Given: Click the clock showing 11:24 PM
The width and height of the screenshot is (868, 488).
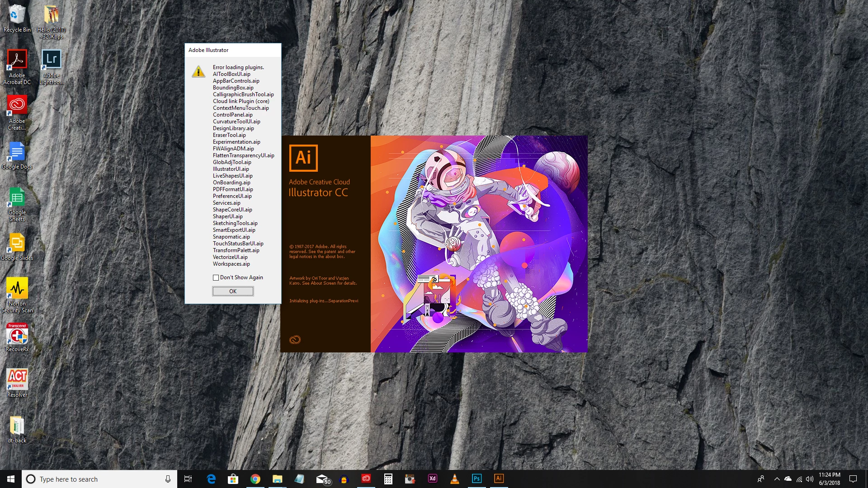Looking at the screenshot, I should pyautogui.click(x=829, y=479).
